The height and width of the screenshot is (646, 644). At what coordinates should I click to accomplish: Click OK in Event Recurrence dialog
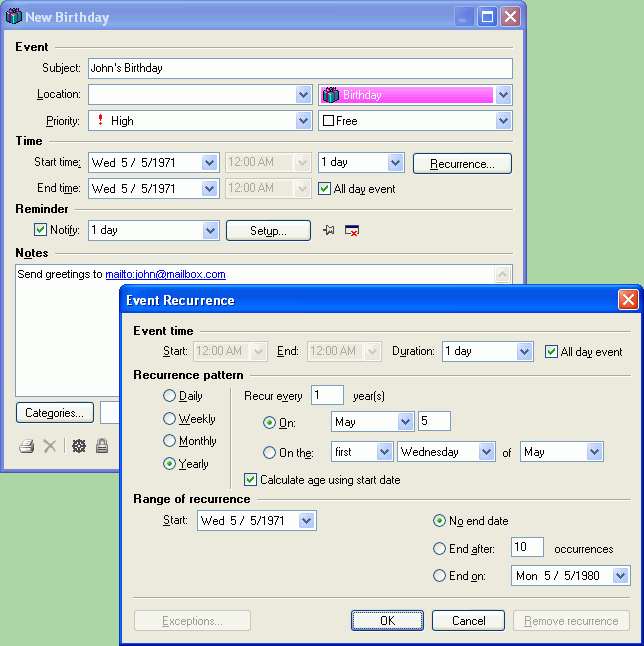(x=387, y=620)
